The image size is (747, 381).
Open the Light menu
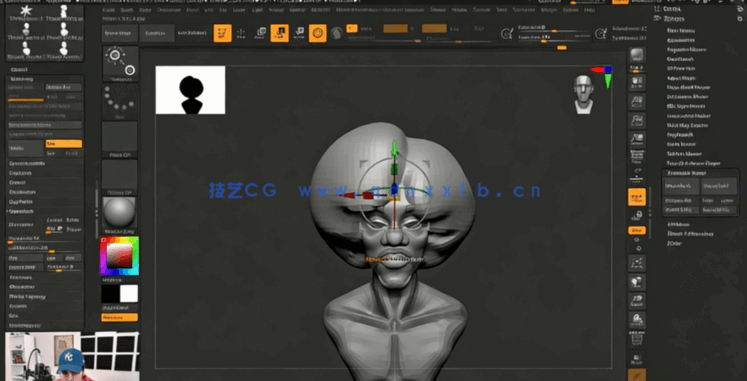click(x=257, y=10)
